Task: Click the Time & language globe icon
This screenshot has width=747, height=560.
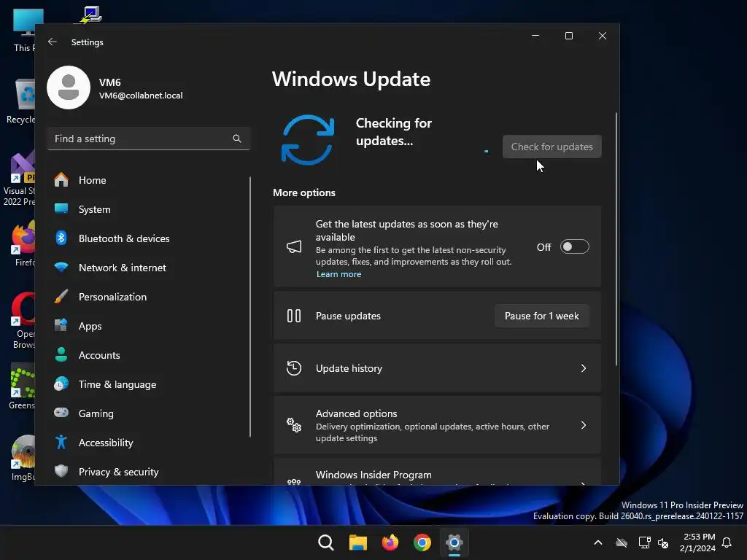Action: click(61, 384)
